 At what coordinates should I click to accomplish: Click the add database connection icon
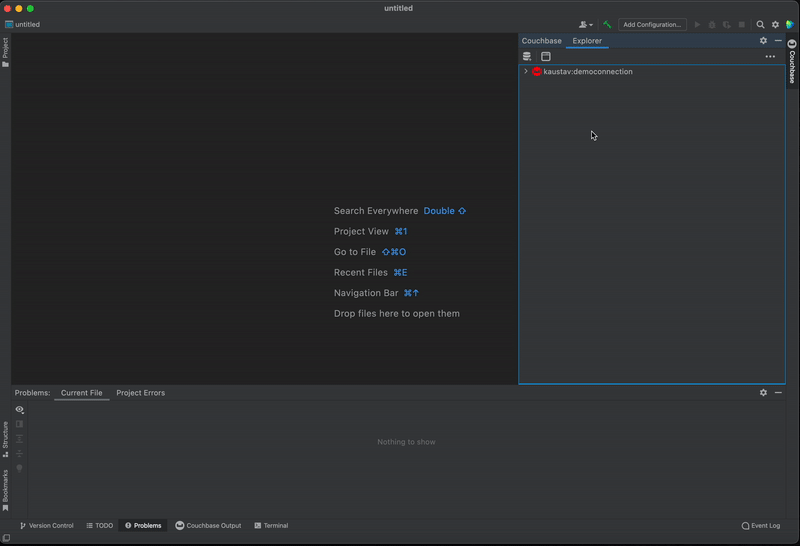click(x=527, y=57)
